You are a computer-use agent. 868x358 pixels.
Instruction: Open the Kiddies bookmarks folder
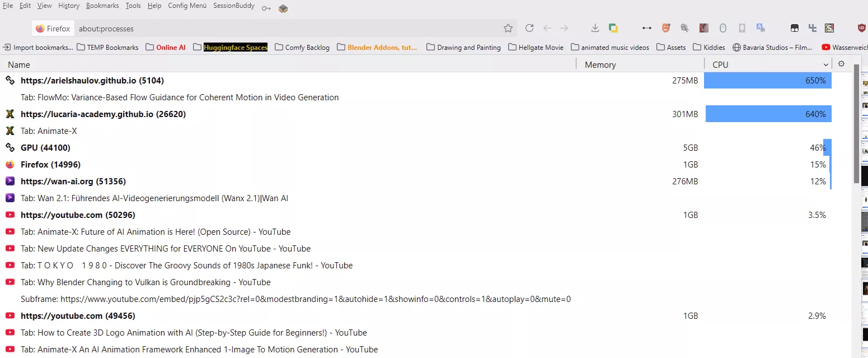[x=709, y=48]
